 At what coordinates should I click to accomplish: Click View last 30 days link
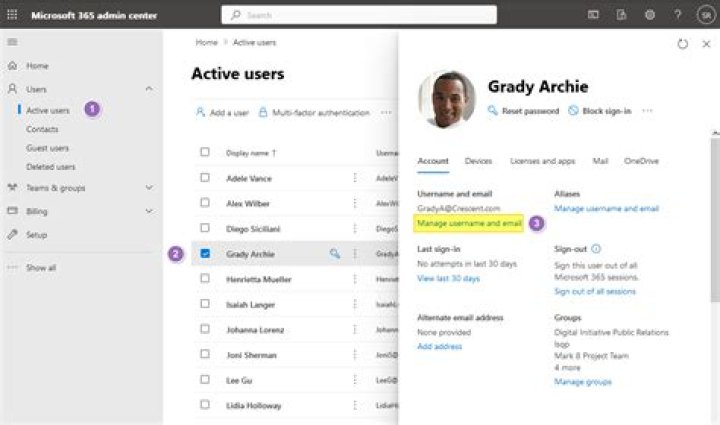tap(448, 278)
